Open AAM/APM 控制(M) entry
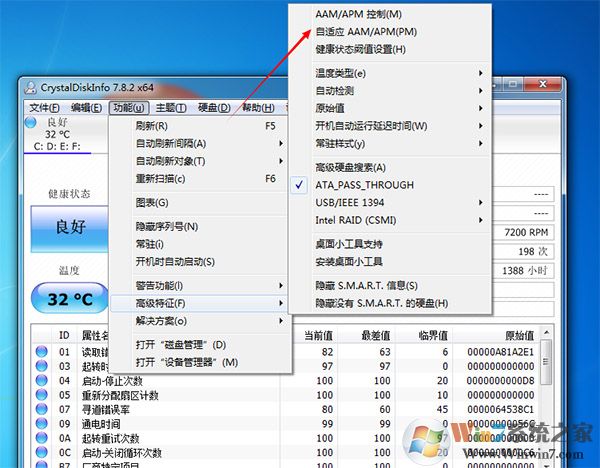 pos(390,14)
